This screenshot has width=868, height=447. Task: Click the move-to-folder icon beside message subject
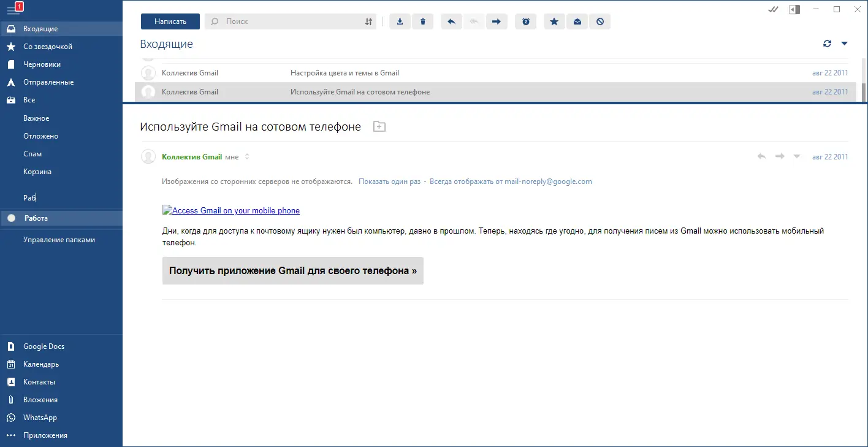(x=379, y=127)
